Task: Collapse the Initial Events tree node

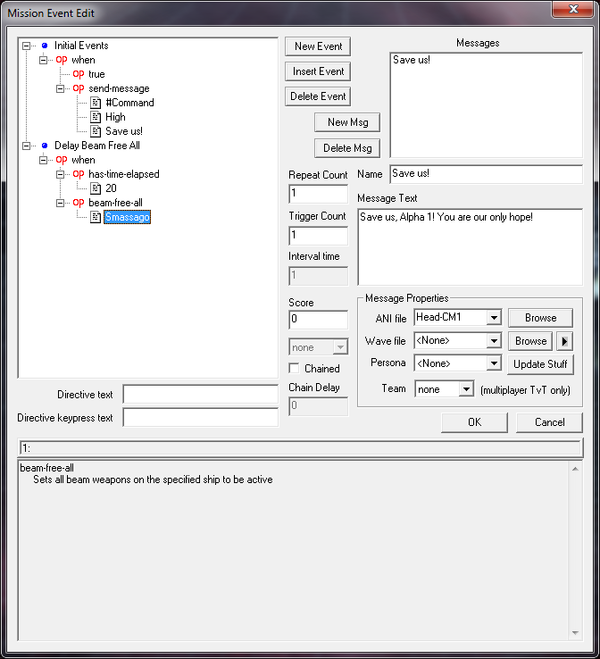Action: point(27,46)
